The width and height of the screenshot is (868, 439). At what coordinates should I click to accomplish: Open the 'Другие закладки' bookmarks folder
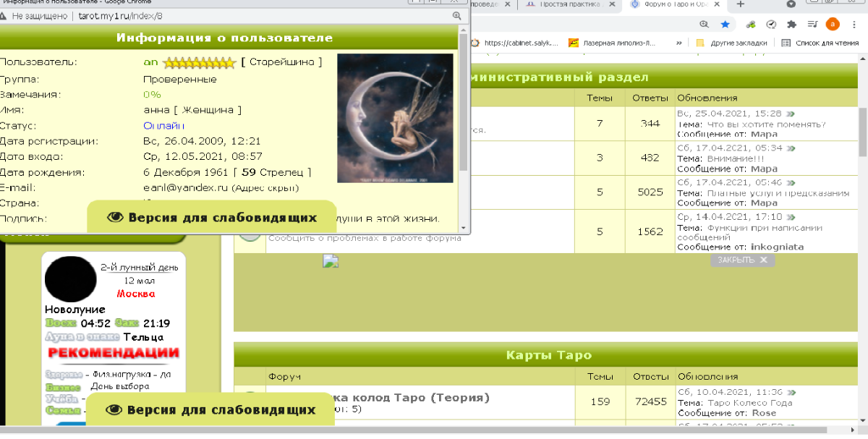[731, 43]
